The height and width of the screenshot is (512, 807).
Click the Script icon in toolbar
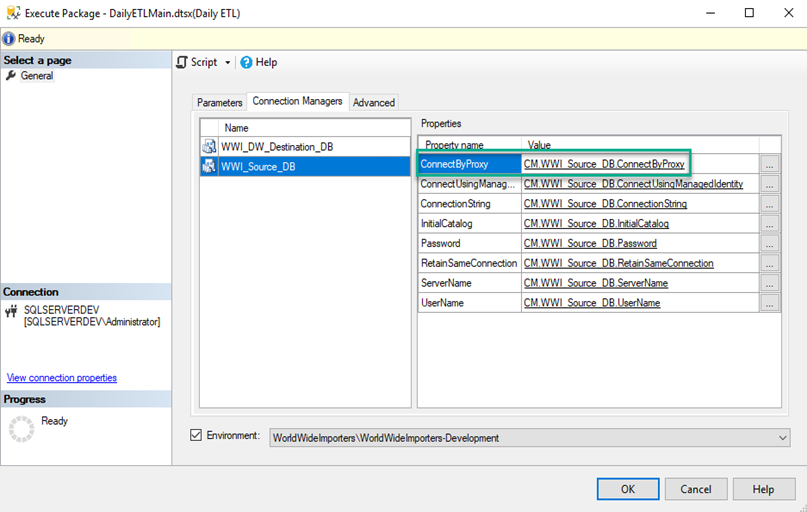(182, 62)
